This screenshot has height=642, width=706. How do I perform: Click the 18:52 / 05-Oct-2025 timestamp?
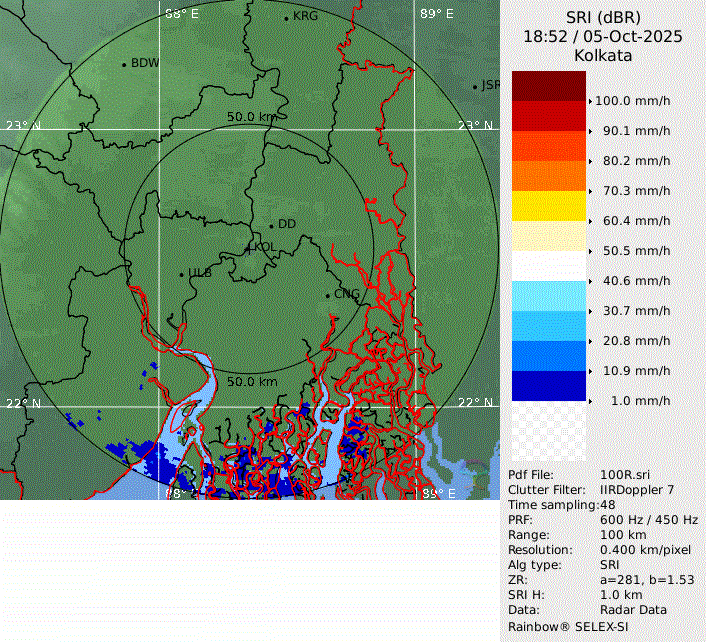(602, 36)
